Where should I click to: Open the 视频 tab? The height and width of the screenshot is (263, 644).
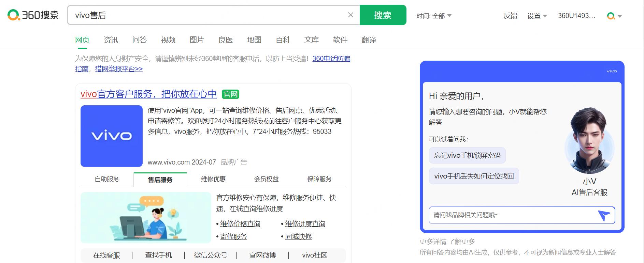(x=168, y=40)
